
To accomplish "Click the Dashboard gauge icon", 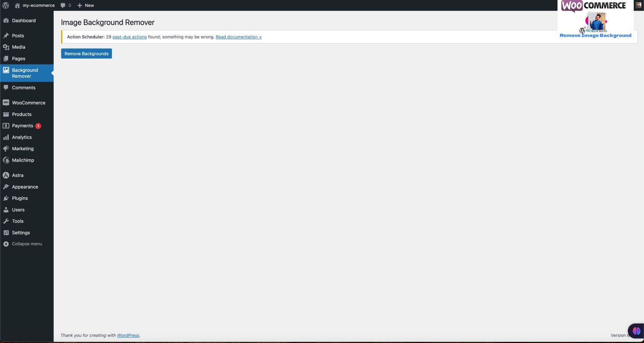I will (6, 21).
